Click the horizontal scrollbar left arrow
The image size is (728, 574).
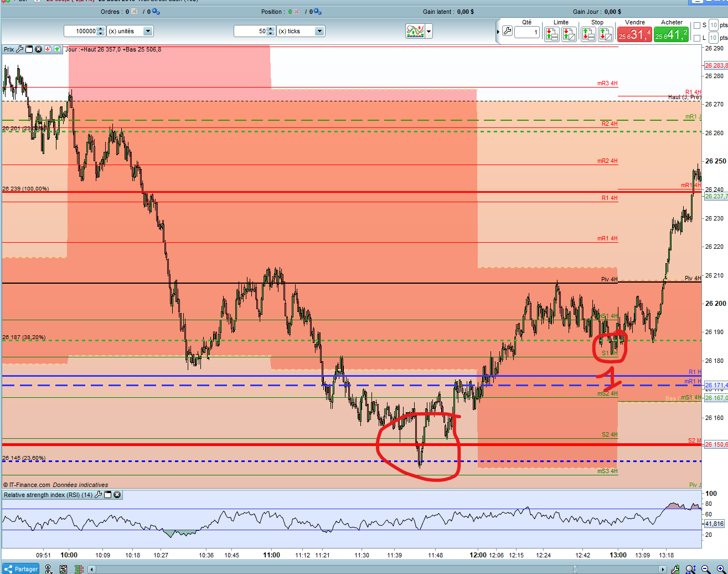coord(92,569)
